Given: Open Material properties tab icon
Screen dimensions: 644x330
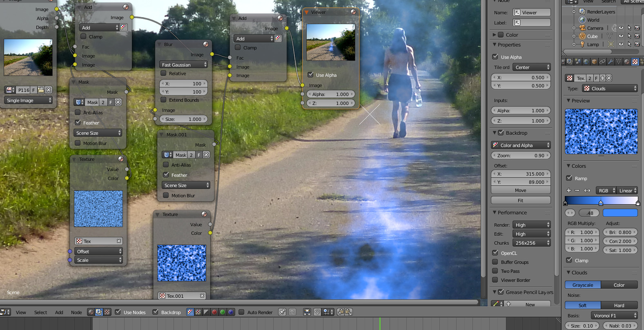Looking at the screenshot, I should [x=627, y=62].
